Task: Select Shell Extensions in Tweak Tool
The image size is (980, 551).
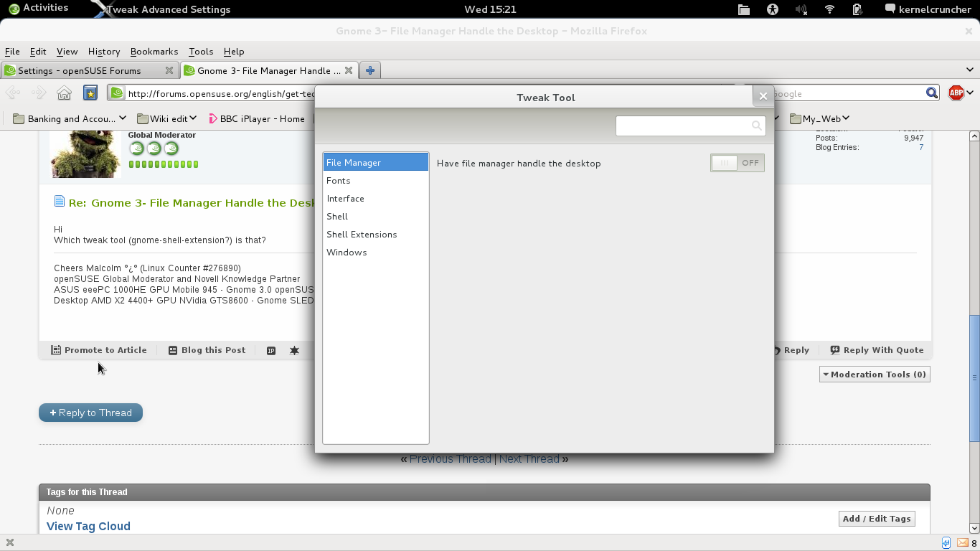Action: tap(375, 234)
